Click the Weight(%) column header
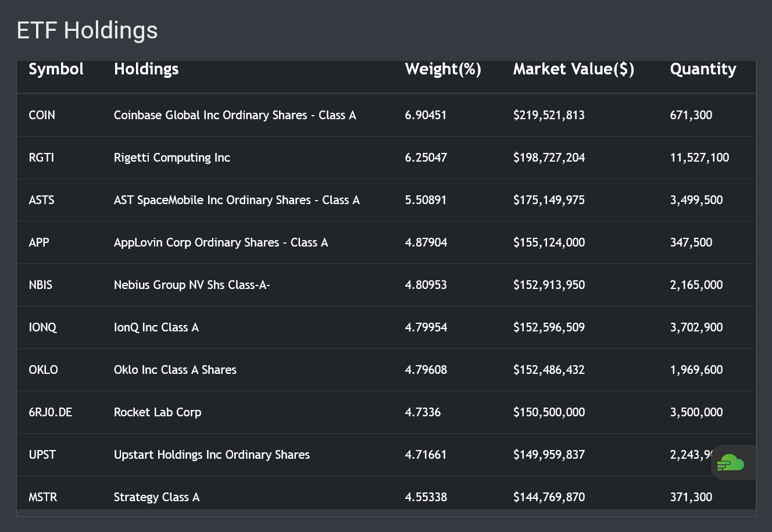 pos(443,69)
